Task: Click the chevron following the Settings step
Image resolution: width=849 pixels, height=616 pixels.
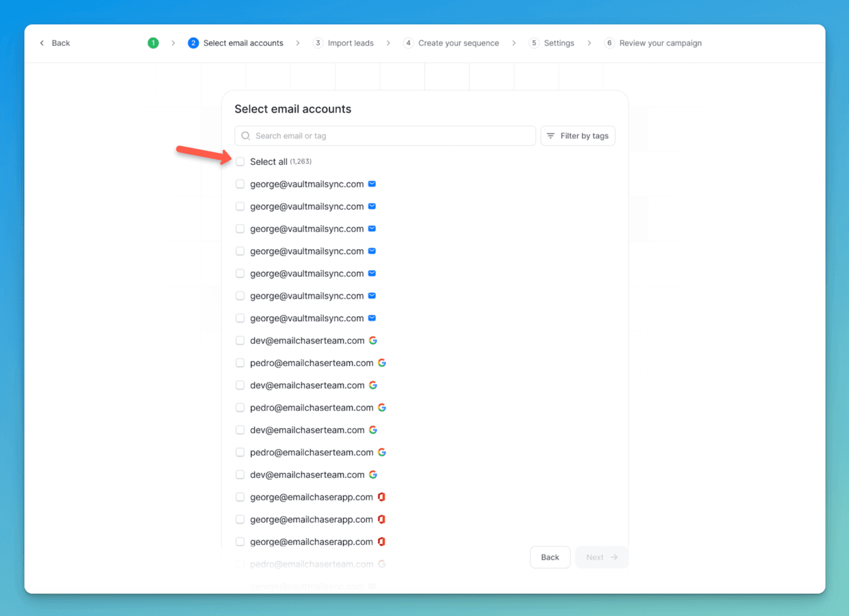Action: coord(589,42)
